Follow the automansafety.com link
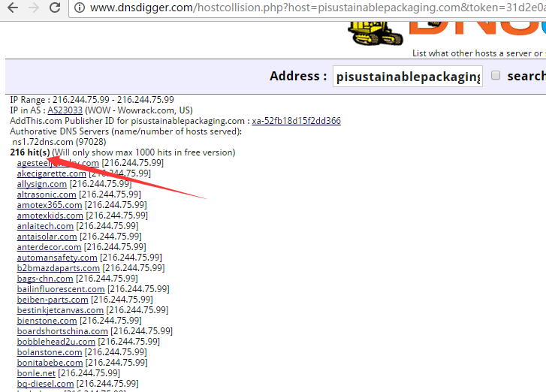 [x=57, y=258]
